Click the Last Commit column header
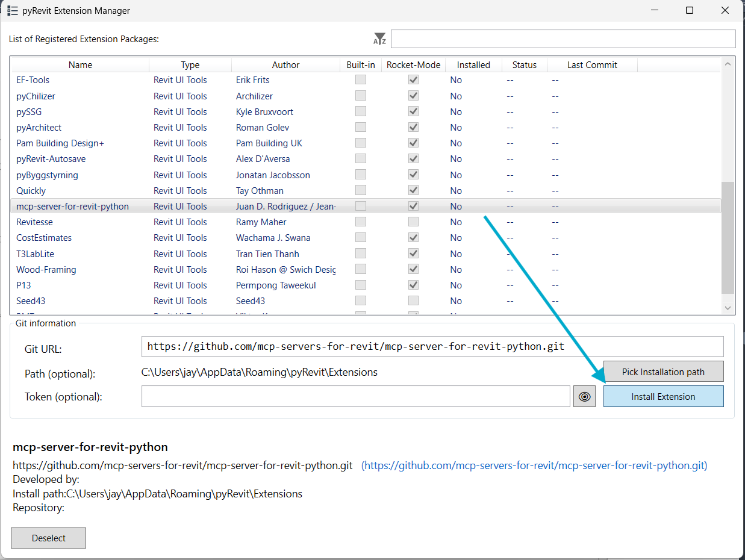Viewport: 745px width, 560px height. coord(592,65)
